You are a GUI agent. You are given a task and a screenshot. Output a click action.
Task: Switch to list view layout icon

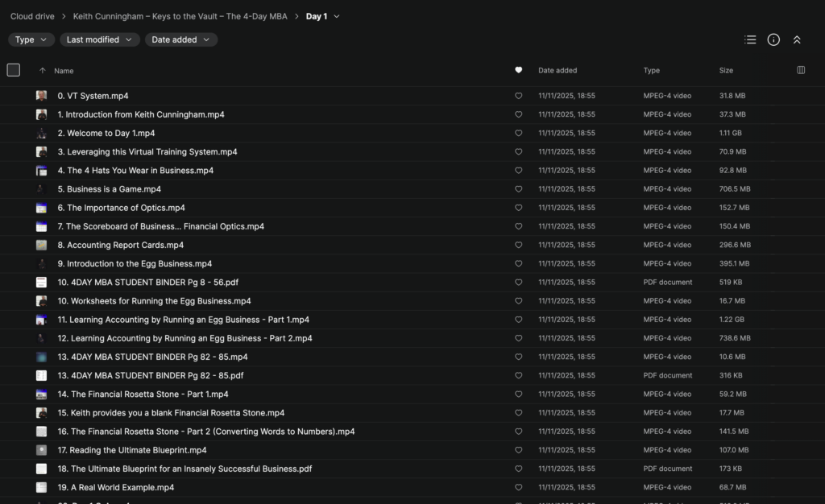[x=750, y=39]
